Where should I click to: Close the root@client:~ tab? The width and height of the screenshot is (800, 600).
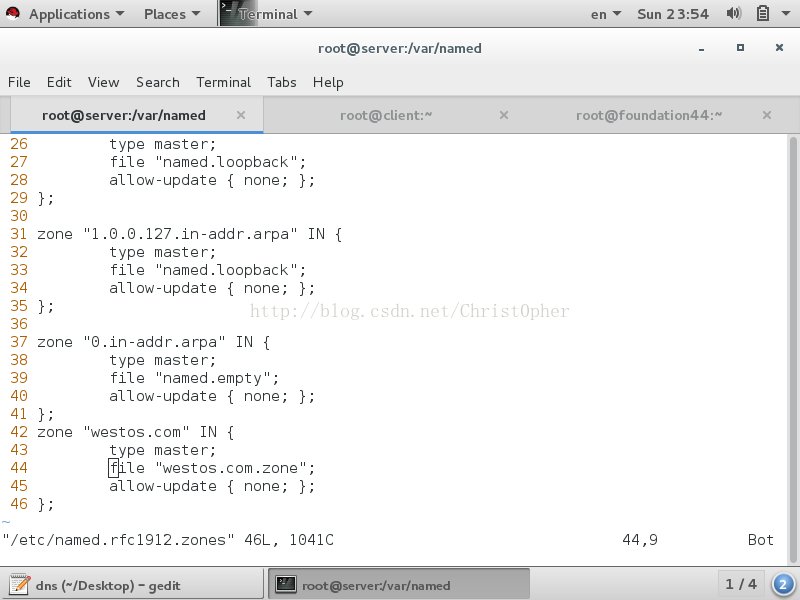[504, 115]
